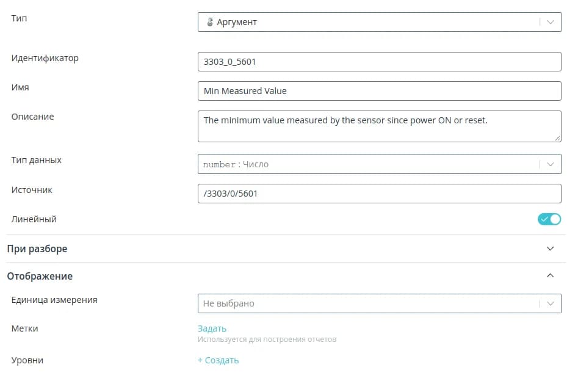Open Единица измерения dropdown arrow

[x=551, y=303]
